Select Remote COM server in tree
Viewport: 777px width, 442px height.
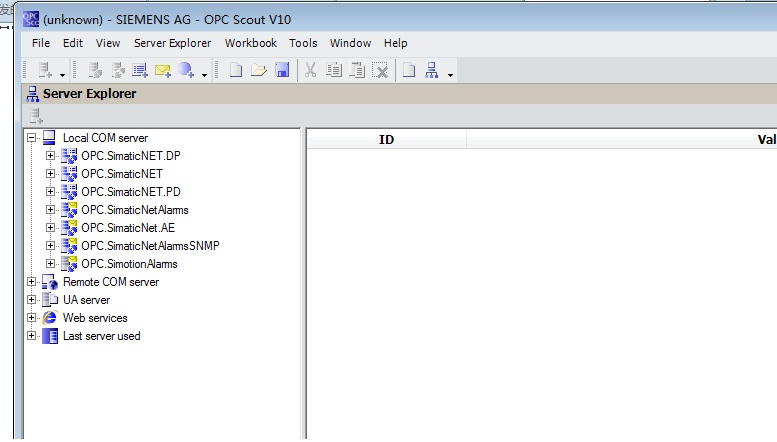point(111,281)
